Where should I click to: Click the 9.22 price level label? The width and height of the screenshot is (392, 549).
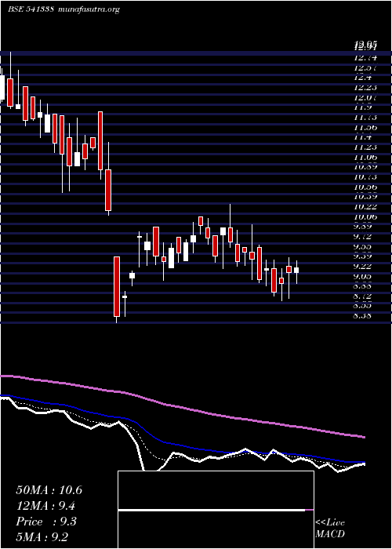coord(364,267)
